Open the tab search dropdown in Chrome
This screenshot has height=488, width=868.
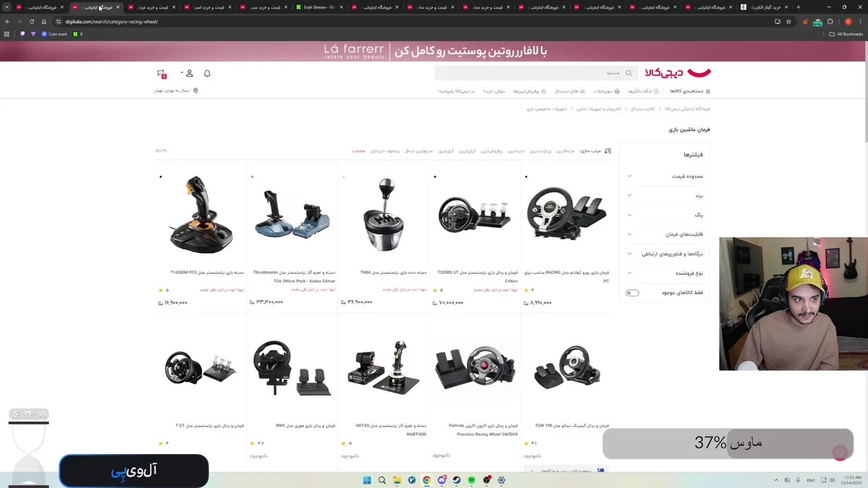coord(7,7)
